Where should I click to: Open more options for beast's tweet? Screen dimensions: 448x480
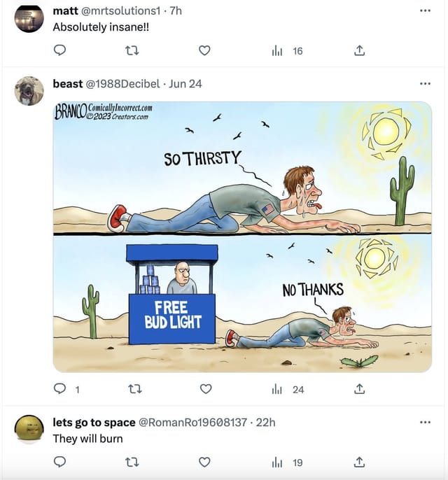click(425, 84)
